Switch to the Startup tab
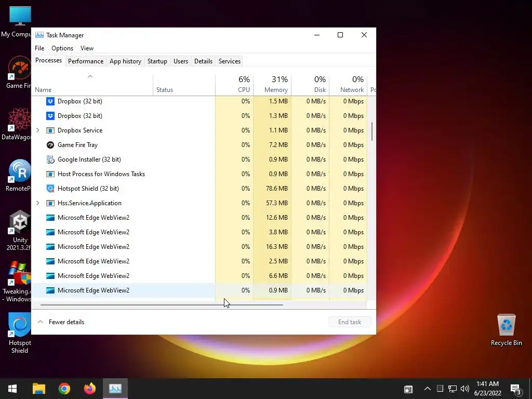532x399 pixels. [x=157, y=61]
